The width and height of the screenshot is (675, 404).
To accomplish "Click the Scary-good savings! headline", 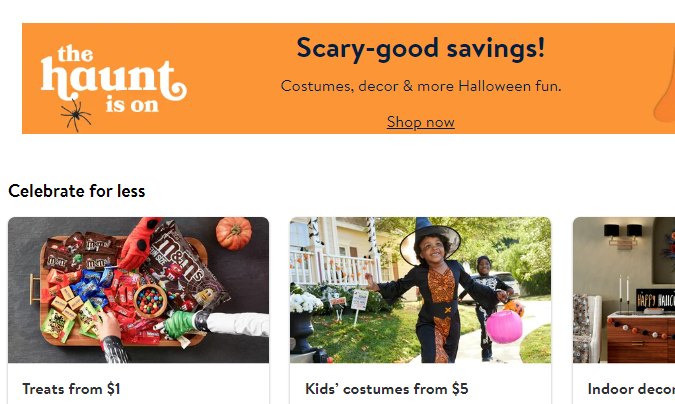I will tap(420, 48).
